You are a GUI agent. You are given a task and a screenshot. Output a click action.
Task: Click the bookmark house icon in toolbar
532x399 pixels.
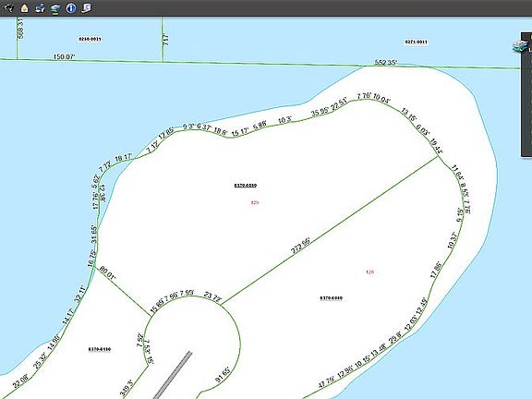24,7
